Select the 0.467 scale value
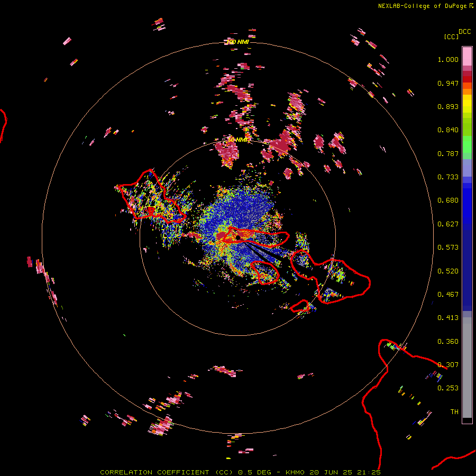The height and width of the screenshot is (476, 476). pos(448,295)
